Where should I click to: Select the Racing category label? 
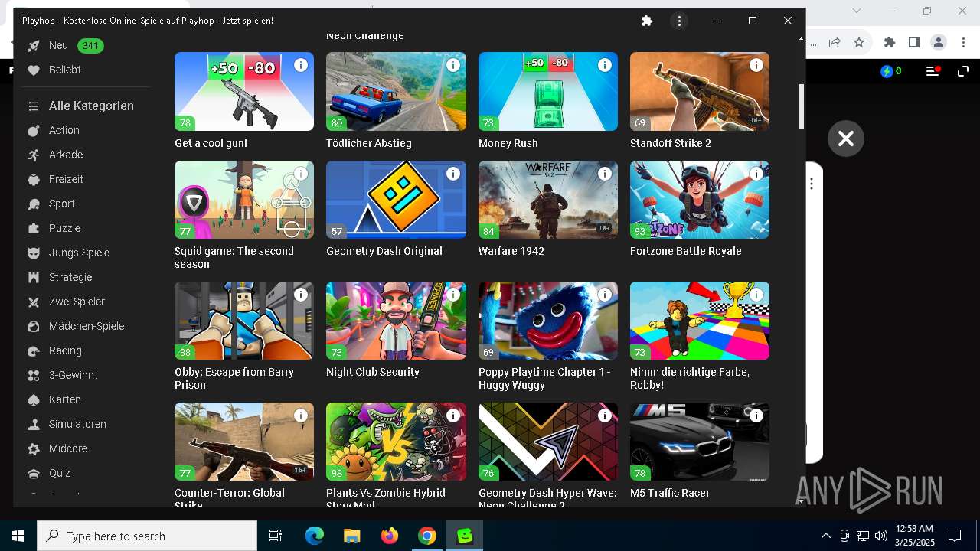tap(65, 350)
